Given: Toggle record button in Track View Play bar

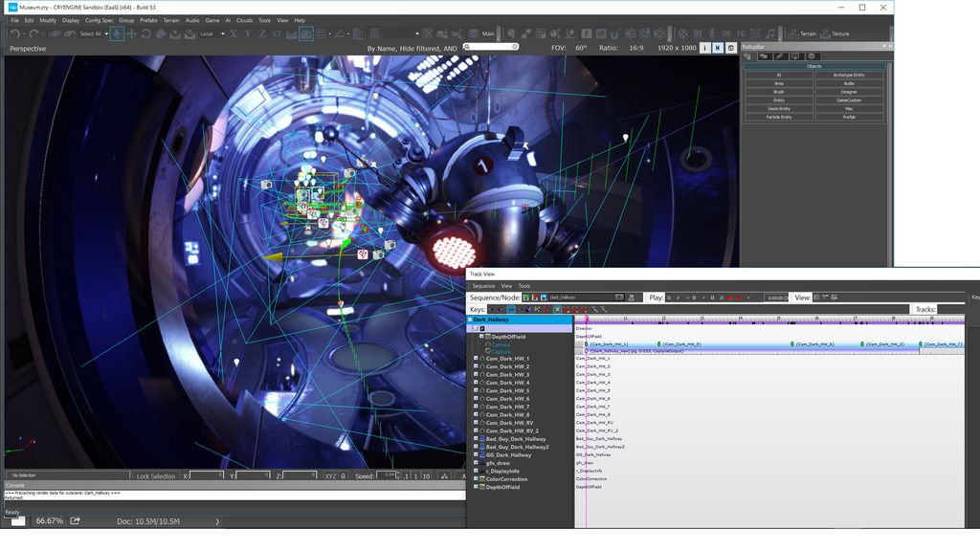Looking at the screenshot, I should pyautogui.click(x=729, y=298).
